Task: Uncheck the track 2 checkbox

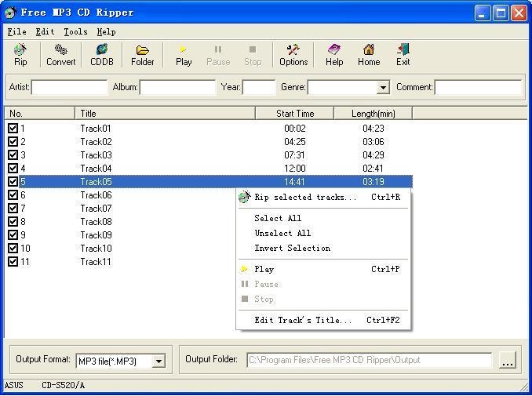Action: coord(13,141)
